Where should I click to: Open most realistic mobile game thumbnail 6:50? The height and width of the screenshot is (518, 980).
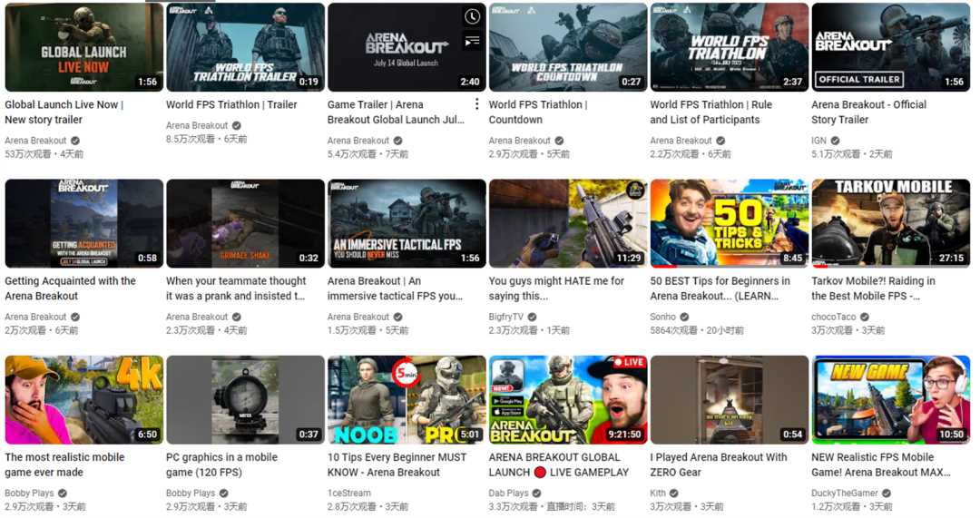[83, 400]
